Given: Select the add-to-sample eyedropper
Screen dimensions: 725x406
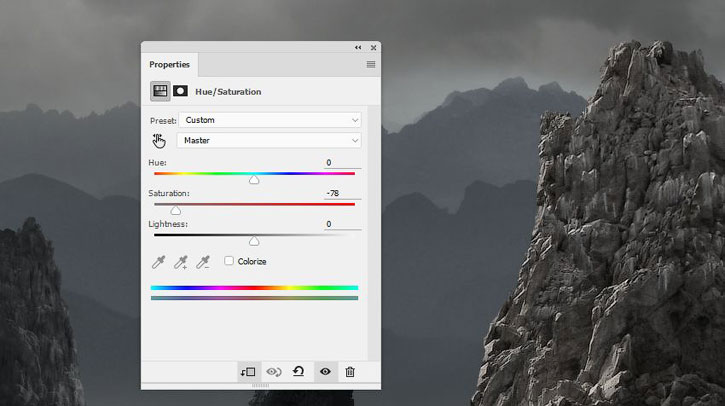Looking at the screenshot, I should (x=180, y=262).
